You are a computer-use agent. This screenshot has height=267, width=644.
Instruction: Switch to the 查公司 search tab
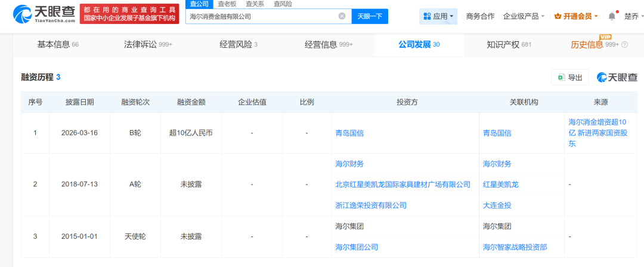199,4
